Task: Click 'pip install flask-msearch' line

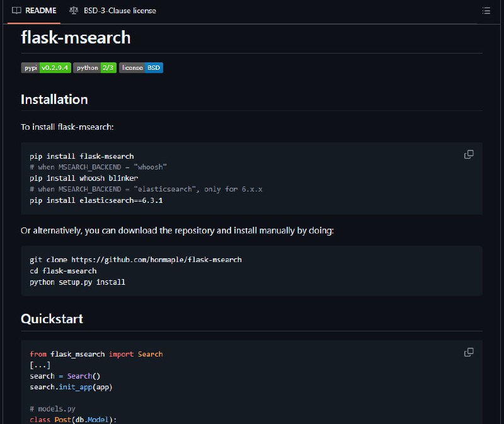Action: pos(82,156)
